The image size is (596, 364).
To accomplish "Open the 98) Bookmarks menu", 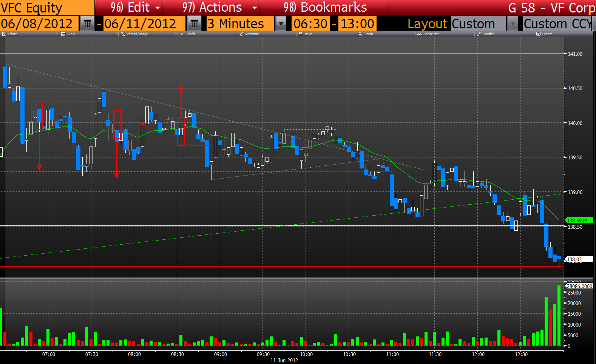I will (325, 8).
